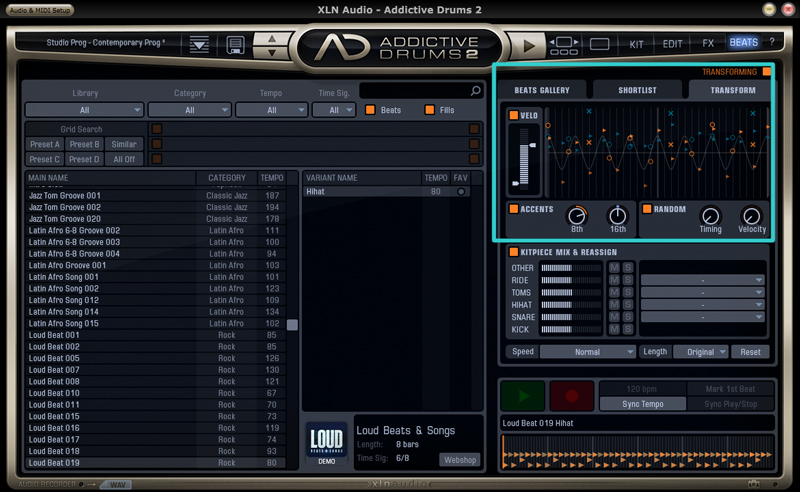Mute the OTHER kitpiece
Viewport: 800px width, 492px height.
(x=614, y=268)
